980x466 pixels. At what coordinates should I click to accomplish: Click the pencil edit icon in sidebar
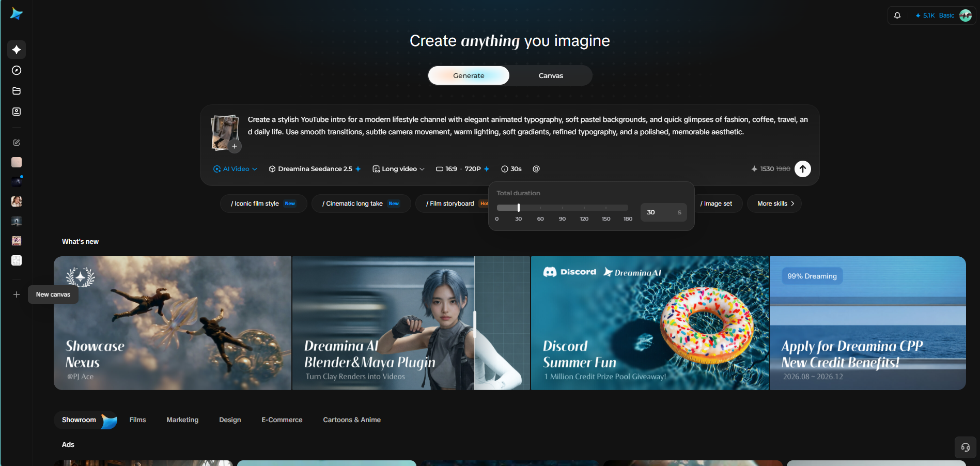(x=17, y=143)
